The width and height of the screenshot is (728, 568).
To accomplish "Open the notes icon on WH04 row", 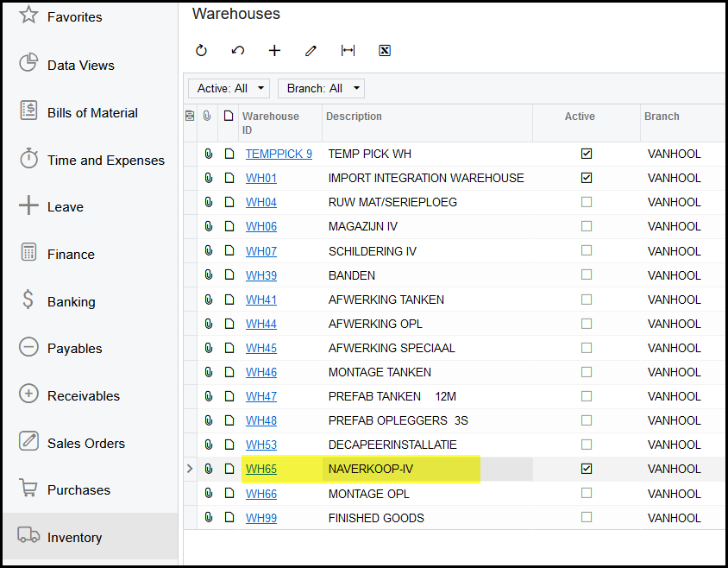I will tap(229, 202).
